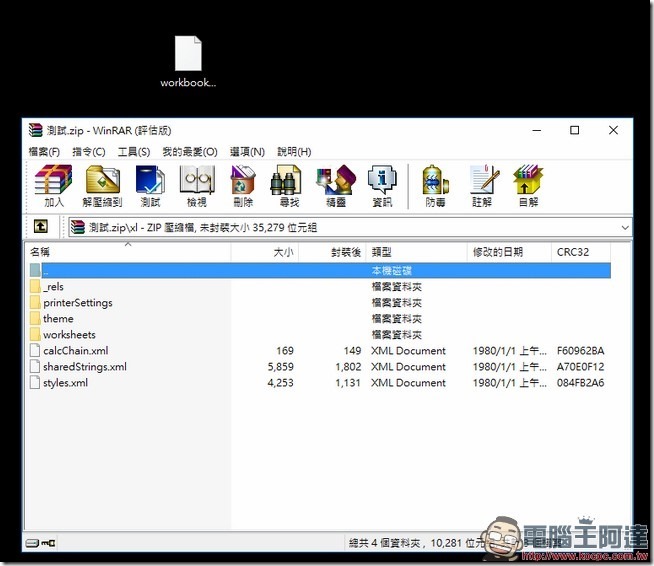Open the File (檔案) menu

pyautogui.click(x=44, y=152)
